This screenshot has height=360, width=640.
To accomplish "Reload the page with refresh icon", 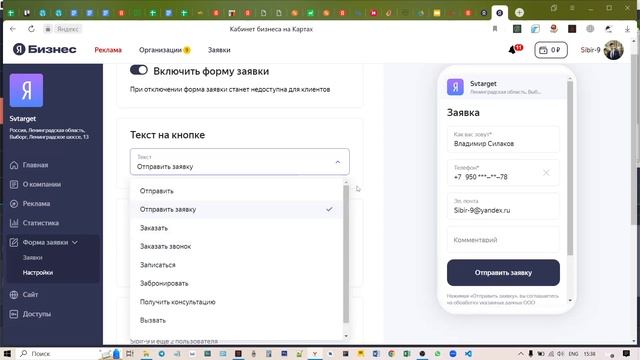I will (31, 29).
